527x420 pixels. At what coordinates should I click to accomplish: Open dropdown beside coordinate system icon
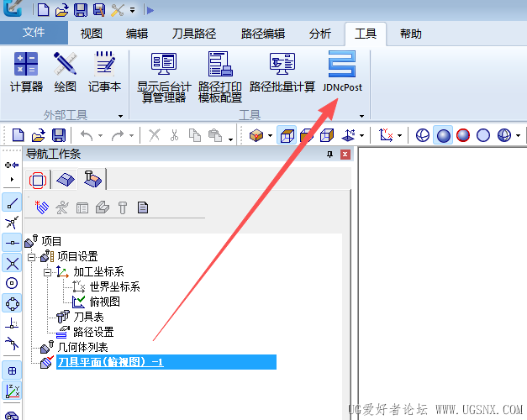point(399,136)
